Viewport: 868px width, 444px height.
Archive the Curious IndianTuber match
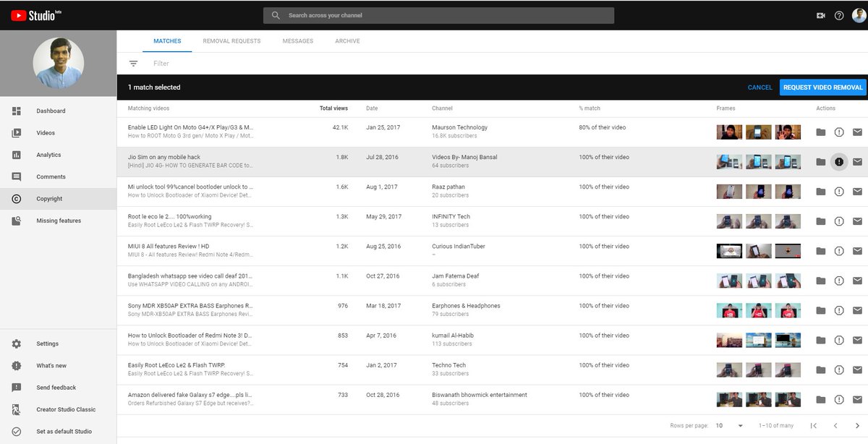pyautogui.click(x=820, y=251)
